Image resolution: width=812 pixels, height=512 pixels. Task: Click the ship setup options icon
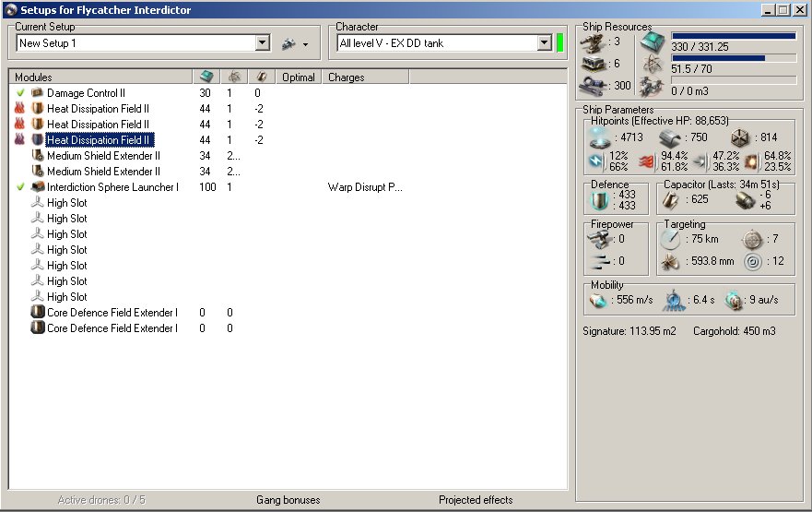288,44
